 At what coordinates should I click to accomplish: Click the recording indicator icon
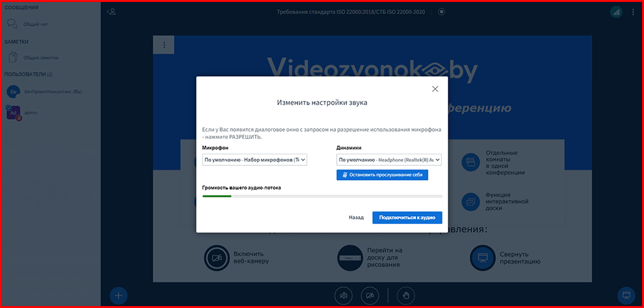[442, 12]
